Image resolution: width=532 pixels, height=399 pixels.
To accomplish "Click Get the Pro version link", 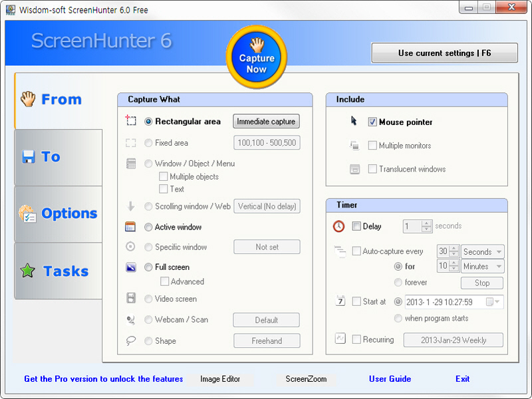I will [x=104, y=379].
